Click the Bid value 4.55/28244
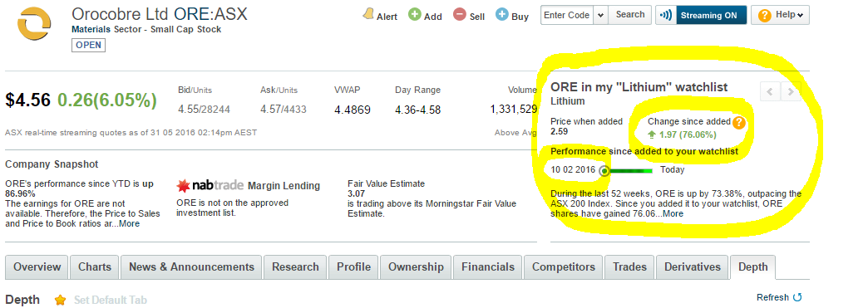868x308 pixels. 205,110
